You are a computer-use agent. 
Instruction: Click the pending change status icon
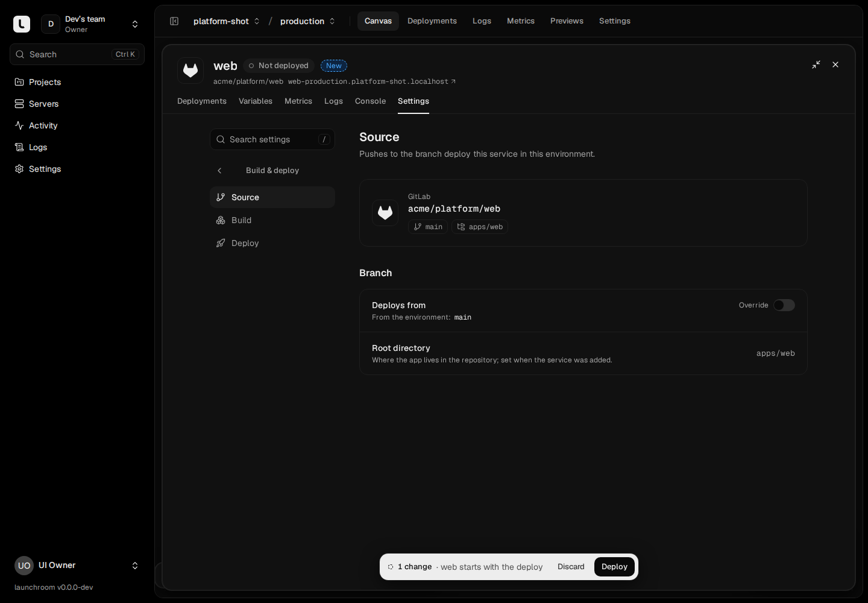point(391,567)
